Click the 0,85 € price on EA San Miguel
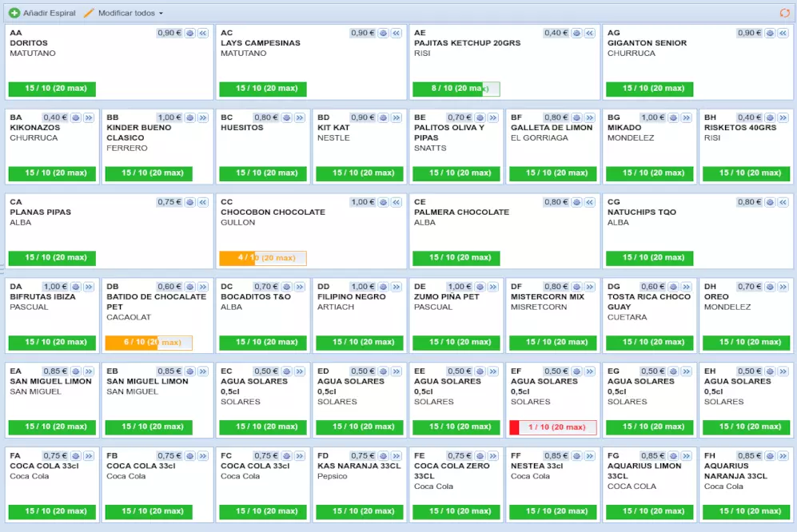 coord(55,372)
